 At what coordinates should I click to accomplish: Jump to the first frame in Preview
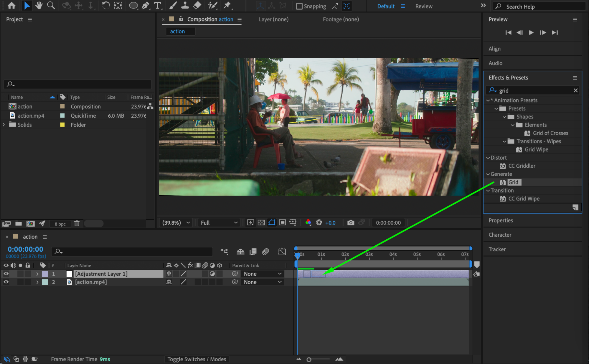click(508, 32)
